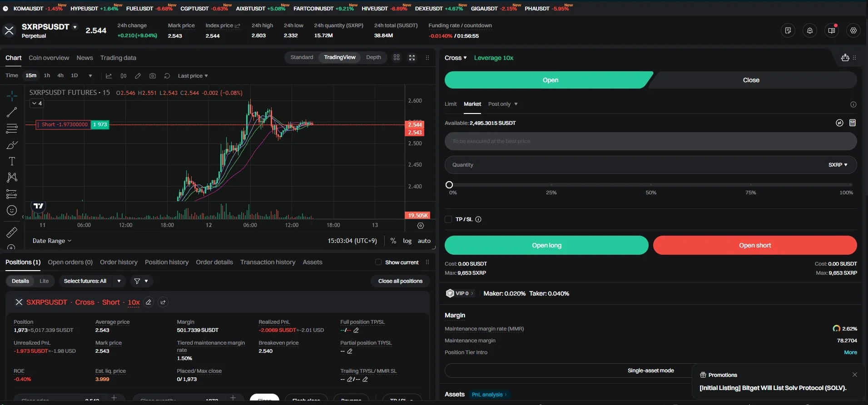The image size is (868, 405).
Task: Open the Last price dropdown
Action: click(x=193, y=76)
